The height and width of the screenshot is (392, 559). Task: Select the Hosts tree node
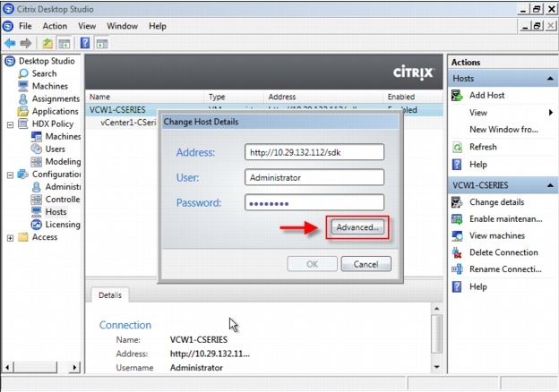pyautogui.click(x=56, y=212)
